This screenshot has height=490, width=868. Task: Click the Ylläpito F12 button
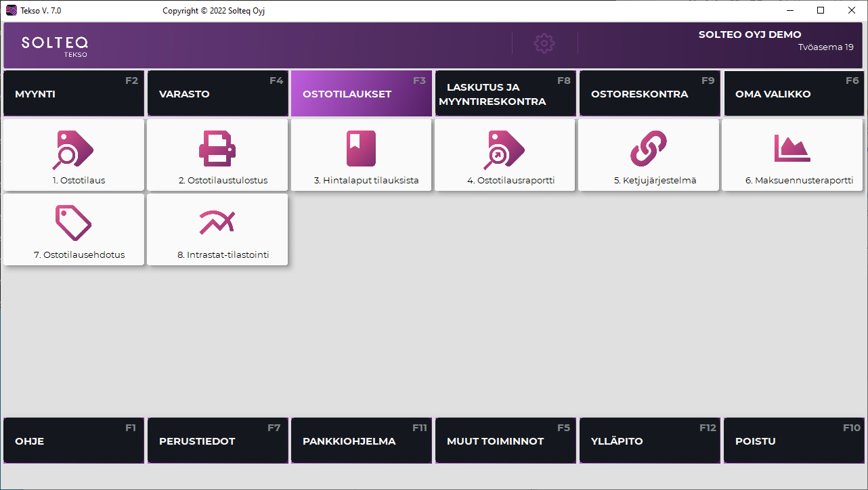(649, 441)
